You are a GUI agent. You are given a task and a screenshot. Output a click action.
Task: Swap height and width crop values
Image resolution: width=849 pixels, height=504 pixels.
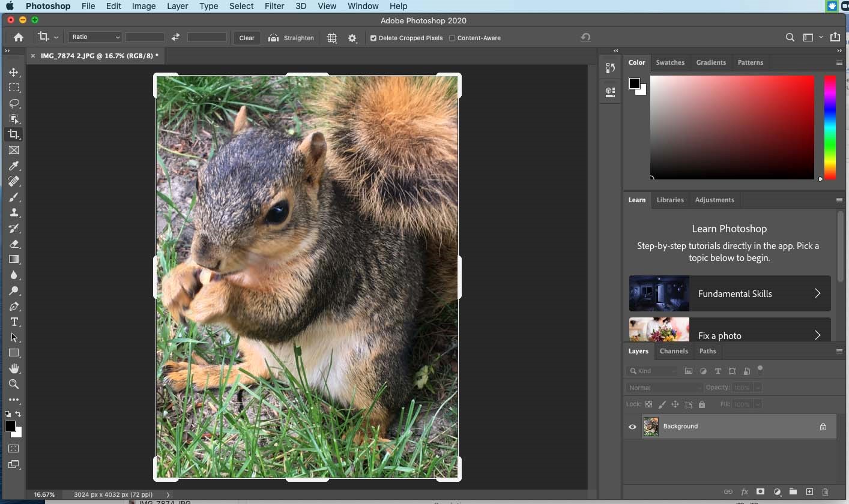click(x=175, y=37)
